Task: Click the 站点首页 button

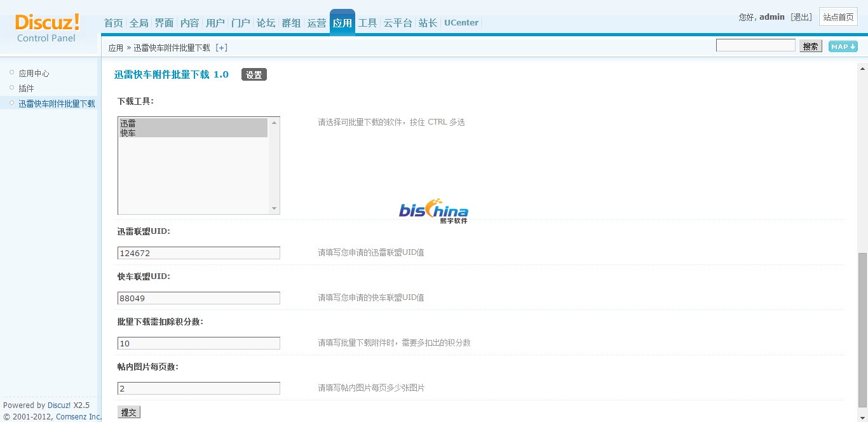Action: (x=838, y=17)
